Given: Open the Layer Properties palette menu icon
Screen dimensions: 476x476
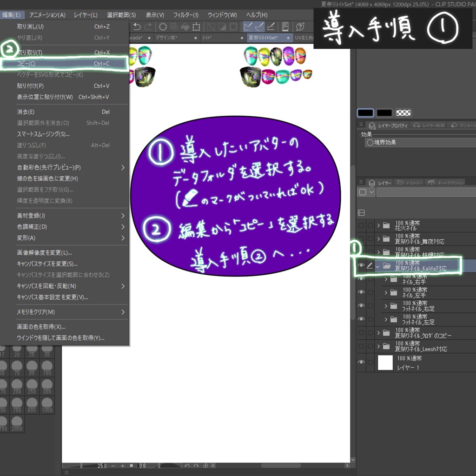Looking at the screenshot, I should [361, 124].
